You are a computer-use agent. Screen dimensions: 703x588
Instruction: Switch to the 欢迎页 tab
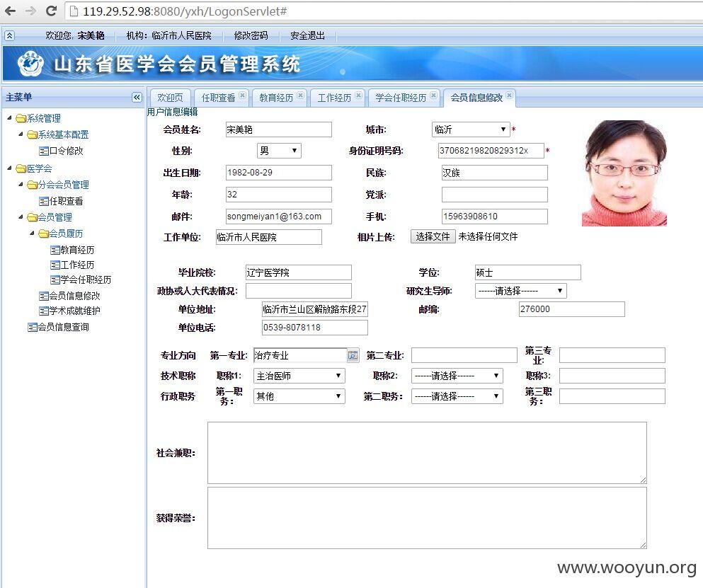[x=170, y=98]
